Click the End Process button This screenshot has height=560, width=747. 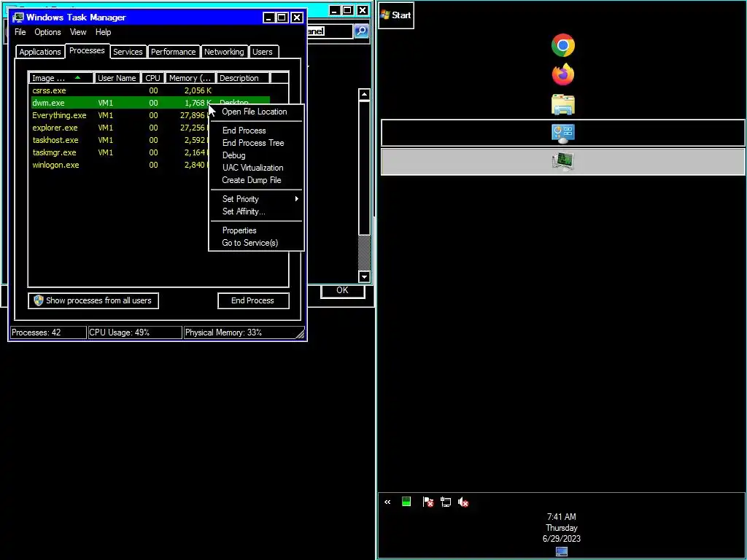253,300
